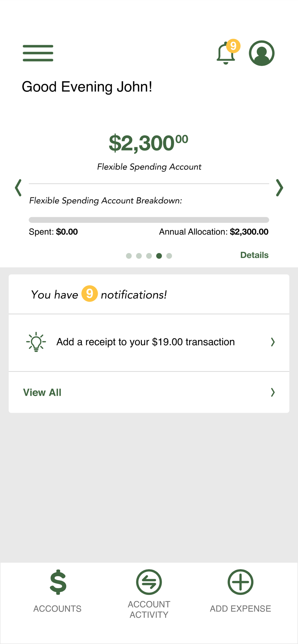
Task: Tap the yellow 9 notifications badge in card
Action: click(x=89, y=294)
